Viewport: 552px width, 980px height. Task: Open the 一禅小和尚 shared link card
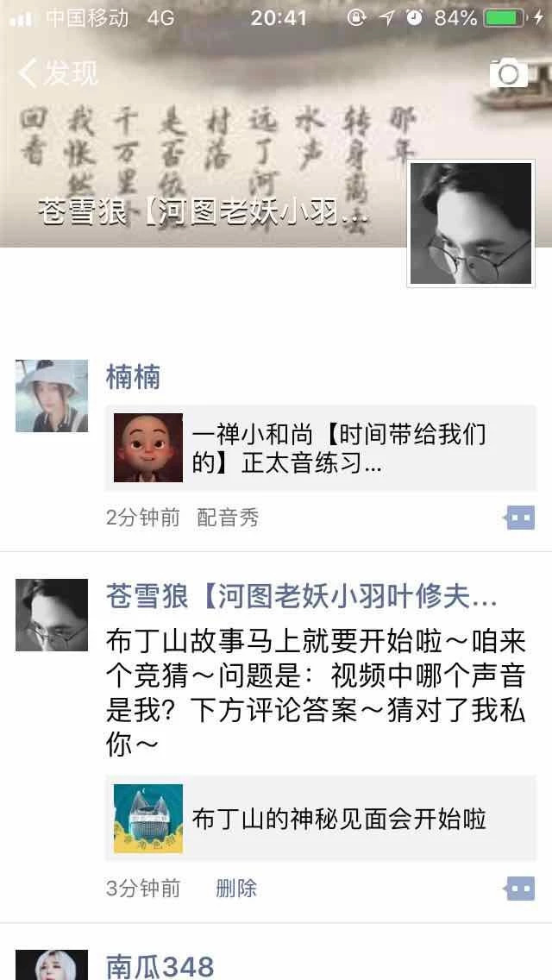pyautogui.click(x=321, y=448)
